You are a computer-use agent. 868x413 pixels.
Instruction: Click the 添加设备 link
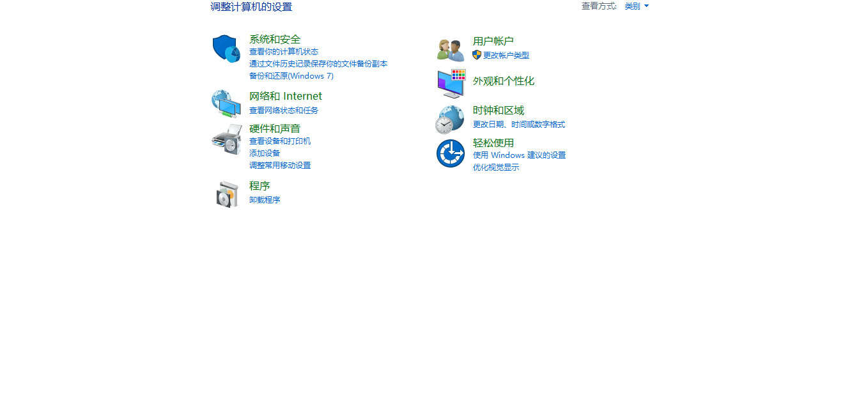point(265,153)
